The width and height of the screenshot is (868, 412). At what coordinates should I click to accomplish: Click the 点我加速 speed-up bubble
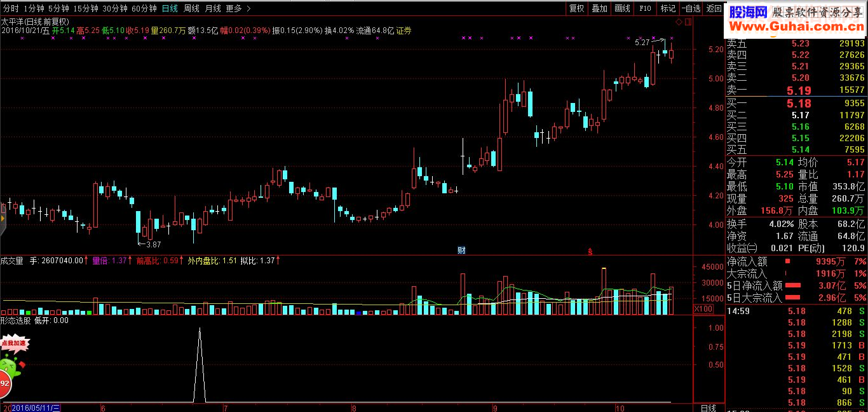pos(13,343)
